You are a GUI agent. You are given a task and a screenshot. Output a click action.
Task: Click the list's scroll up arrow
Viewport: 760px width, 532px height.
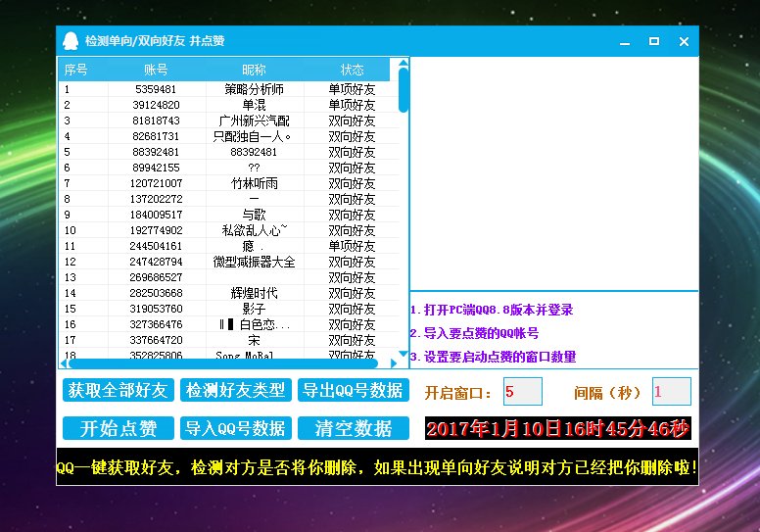[404, 63]
